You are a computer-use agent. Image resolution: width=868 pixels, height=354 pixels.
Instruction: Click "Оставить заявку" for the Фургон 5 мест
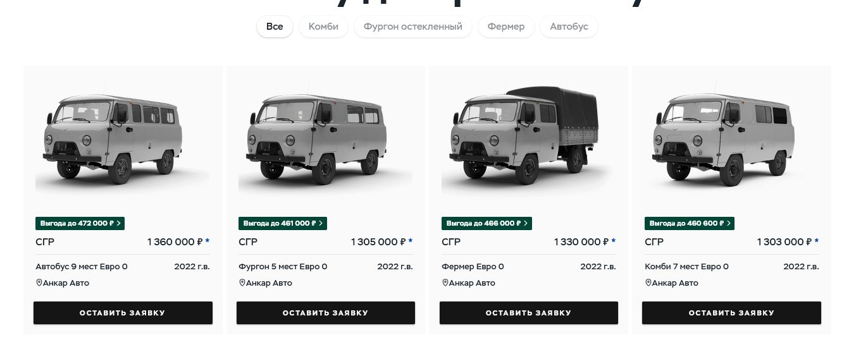coord(326,313)
